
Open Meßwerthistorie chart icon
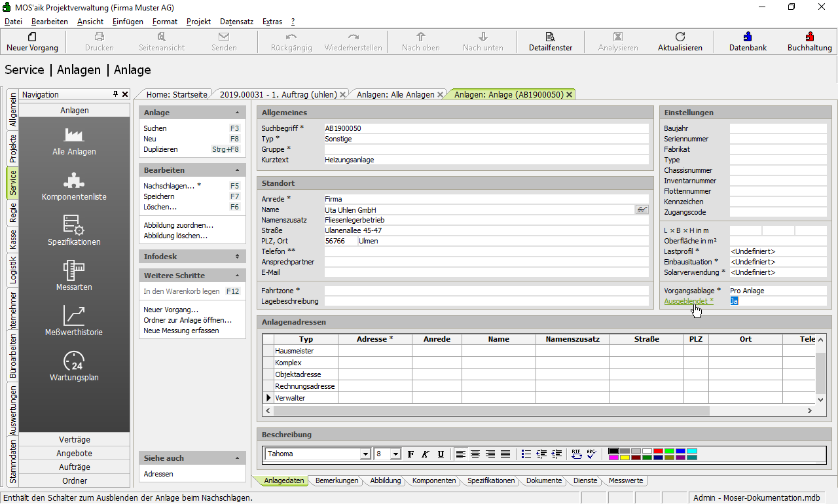(74, 315)
